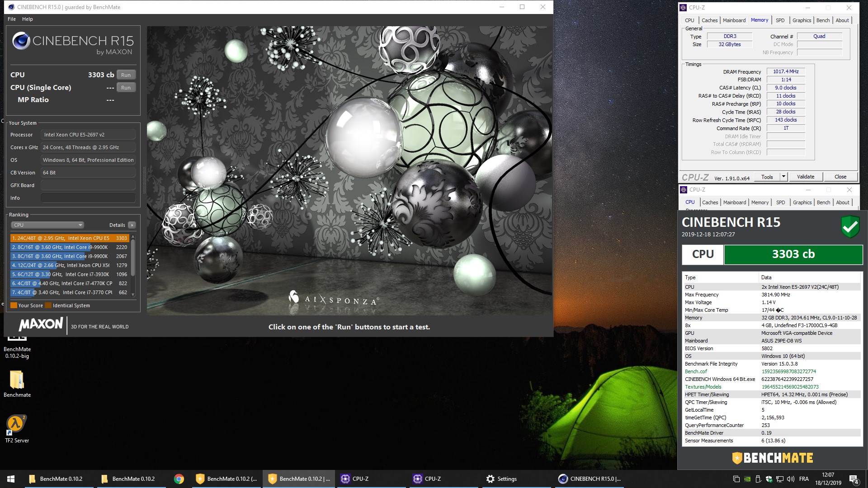The width and height of the screenshot is (868, 488).
Task: Open the notification center icon
Action: pyautogui.click(x=854, y=479)
